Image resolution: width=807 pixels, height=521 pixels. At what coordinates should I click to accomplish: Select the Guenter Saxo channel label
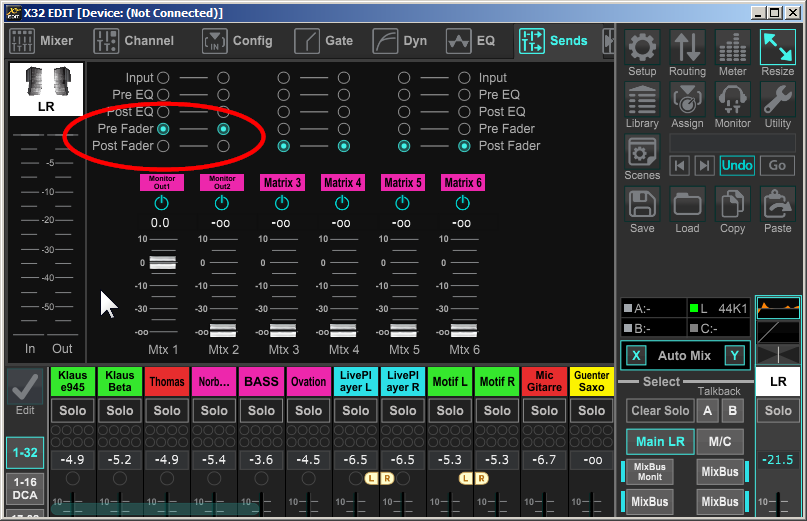(591, 381)
